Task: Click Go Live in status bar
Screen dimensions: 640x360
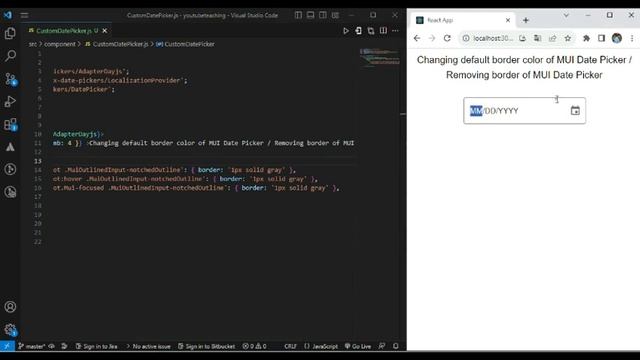Action: click(x=358, y=346)
